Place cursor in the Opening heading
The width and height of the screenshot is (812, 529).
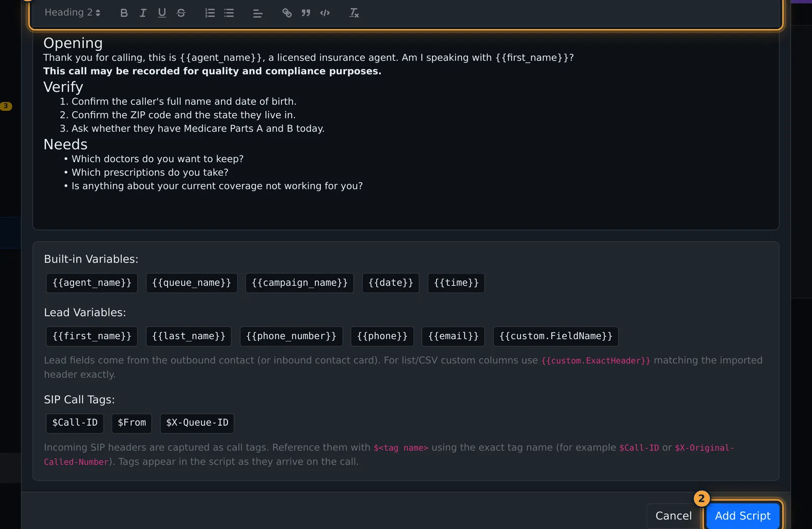73,43
